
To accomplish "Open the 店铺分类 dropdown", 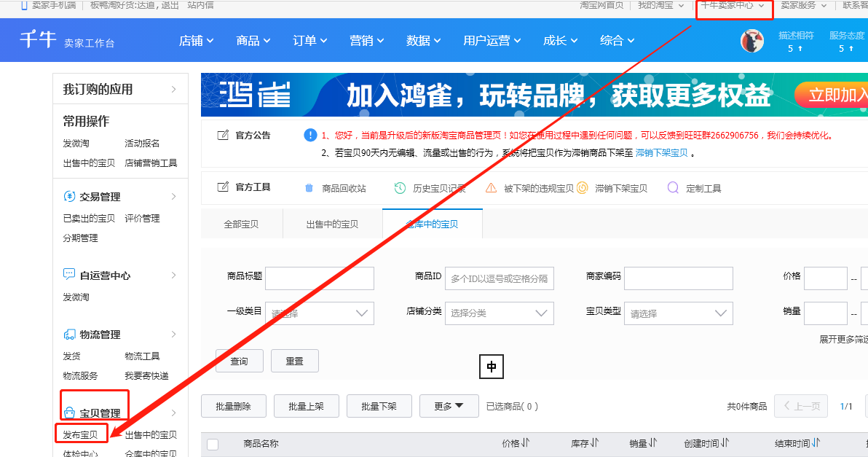I will pyautogui.click(x=500, y=313).
